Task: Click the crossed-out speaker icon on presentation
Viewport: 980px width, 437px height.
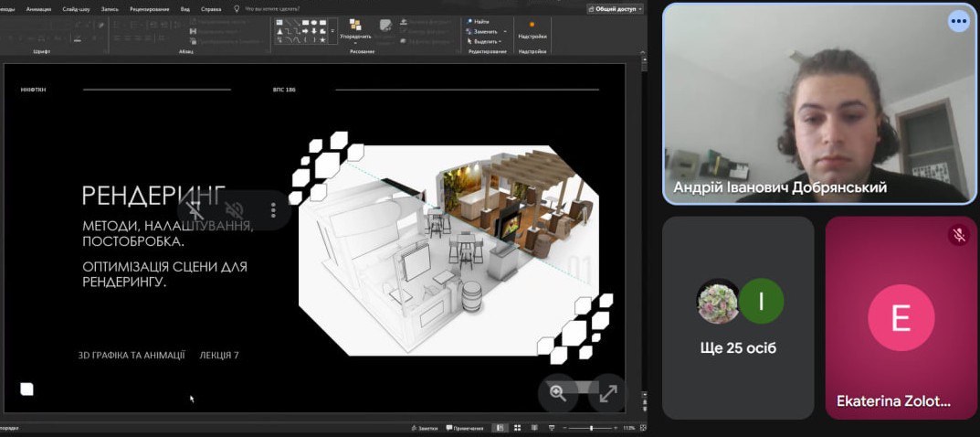Action: point(235,210)
